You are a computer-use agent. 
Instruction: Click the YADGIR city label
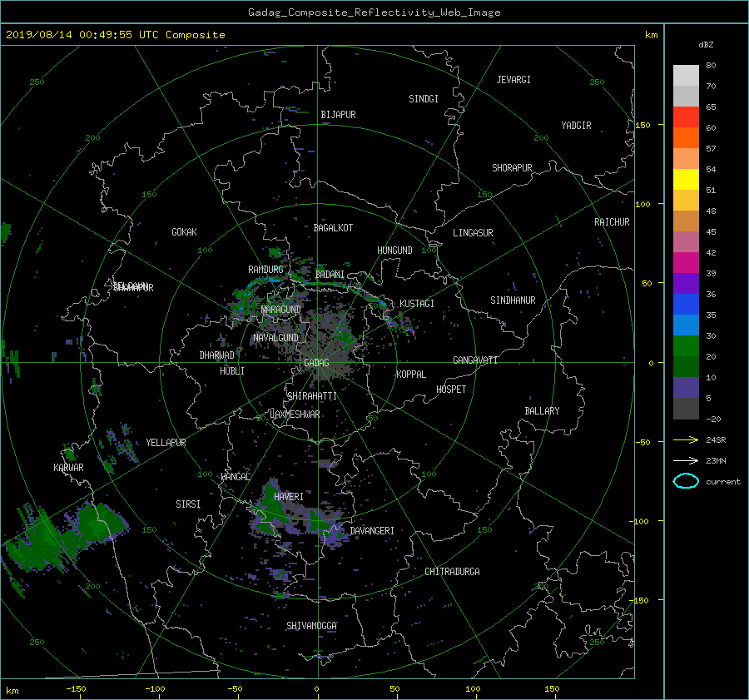pos(576,126)
